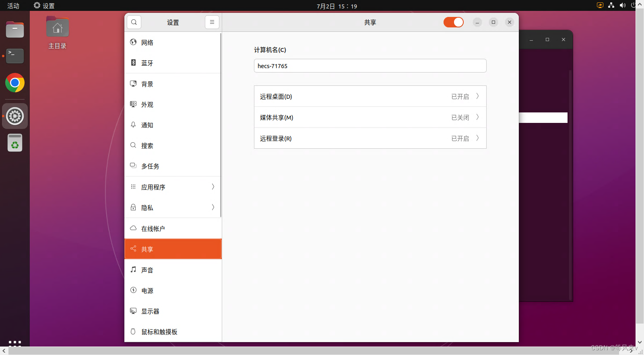The image size is (644, 355).
Task: Open the Settings hamburger menu
Action: coord(212,22)
